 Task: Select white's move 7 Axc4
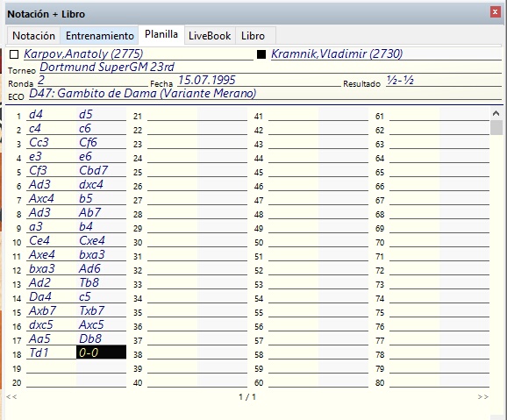click(42, 198)
